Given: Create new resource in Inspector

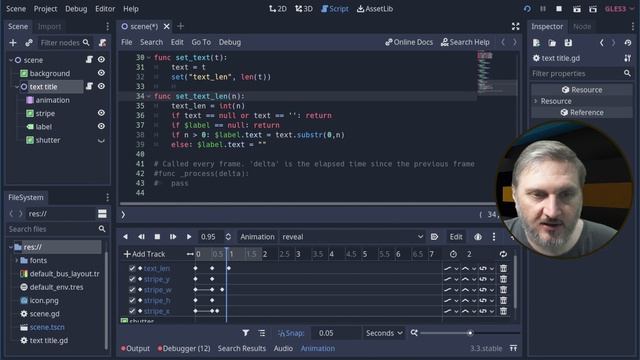Looking at the screenshot, I should coord(536,42).
